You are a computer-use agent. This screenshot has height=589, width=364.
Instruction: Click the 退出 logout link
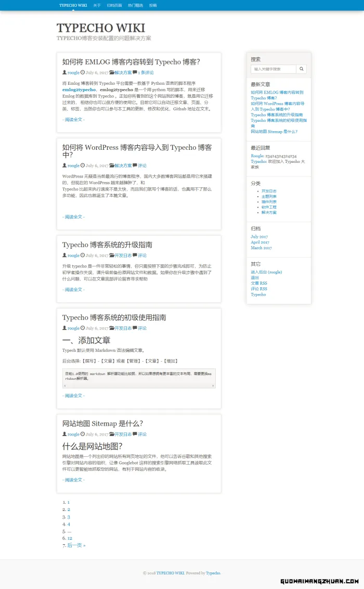255,278
